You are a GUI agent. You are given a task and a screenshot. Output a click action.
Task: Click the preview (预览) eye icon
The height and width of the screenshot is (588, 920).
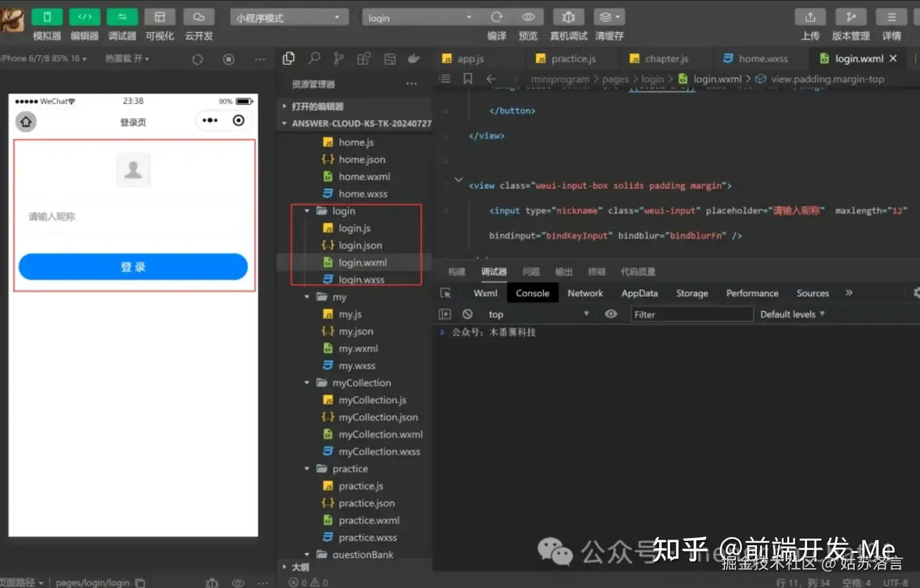(x=528, y=17)
